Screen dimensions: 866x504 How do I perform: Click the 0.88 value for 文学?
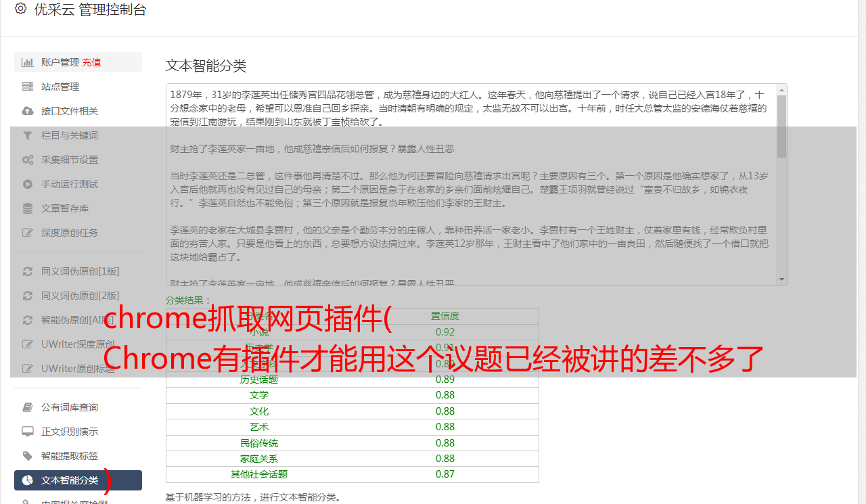[445, 395]
